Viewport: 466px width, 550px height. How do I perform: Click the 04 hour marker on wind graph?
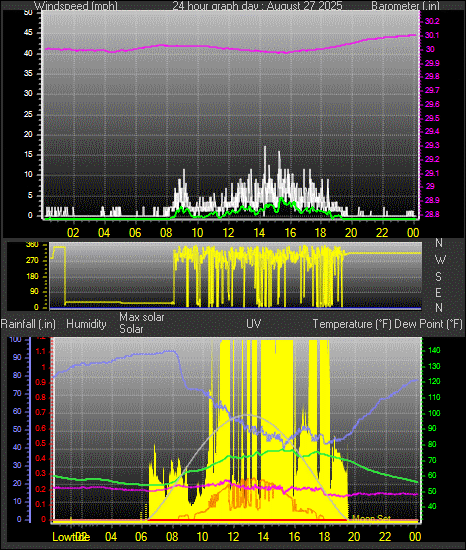point(104,233)
